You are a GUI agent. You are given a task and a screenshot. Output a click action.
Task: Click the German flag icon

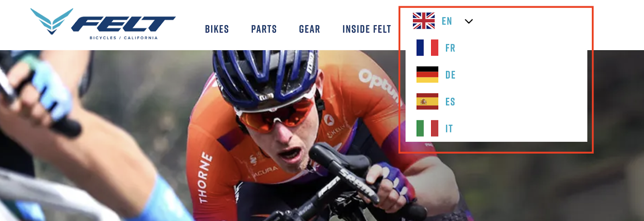(427, 74)
